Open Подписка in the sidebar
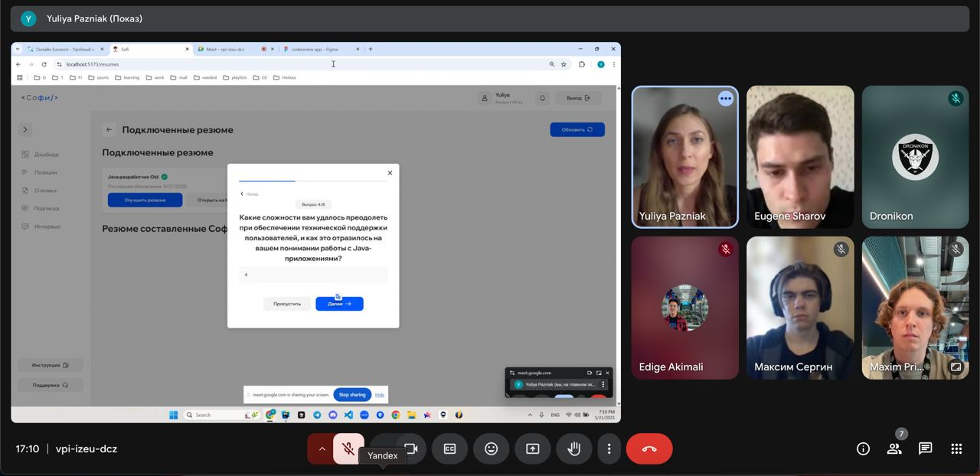The height and width of the screenshot is (476, 980). (x=40, y=208)
